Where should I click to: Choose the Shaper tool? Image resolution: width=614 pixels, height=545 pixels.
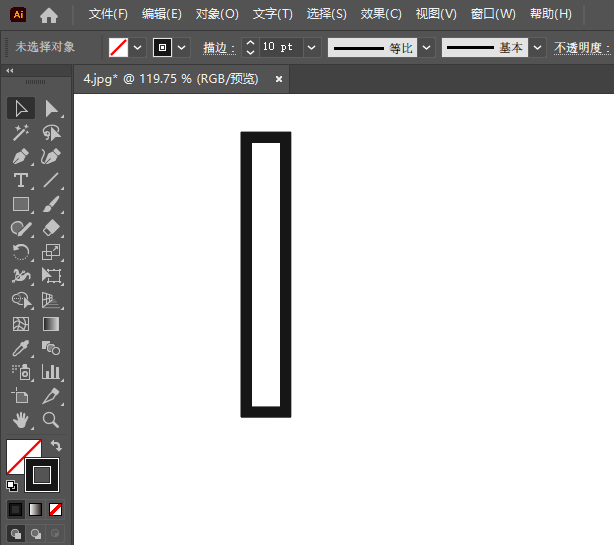pyautogui.click(x=21, y=228)
